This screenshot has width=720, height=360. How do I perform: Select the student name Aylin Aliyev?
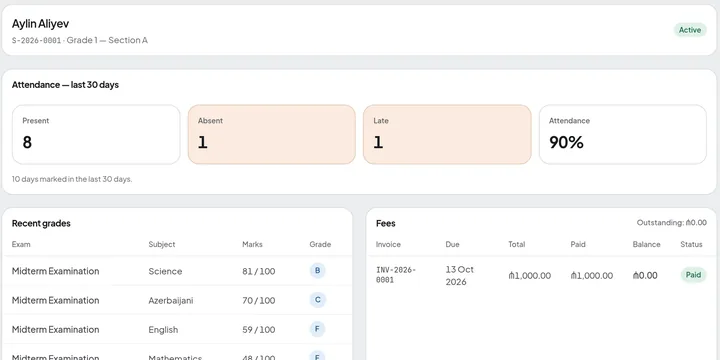40,23
